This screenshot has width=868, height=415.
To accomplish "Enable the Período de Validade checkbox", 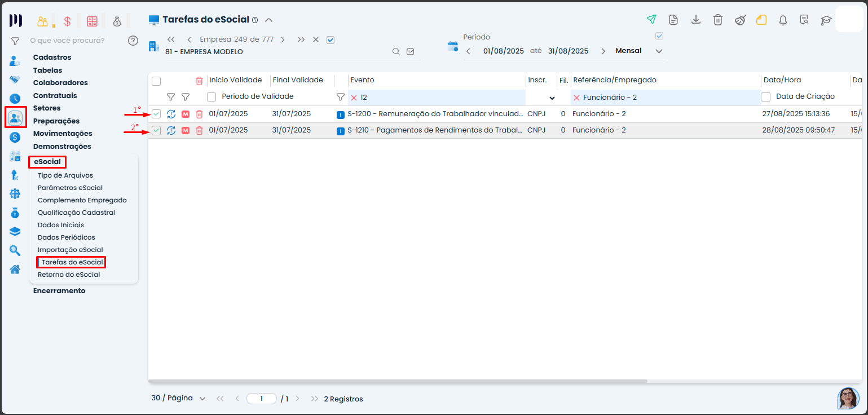I will tap(212, 97).
